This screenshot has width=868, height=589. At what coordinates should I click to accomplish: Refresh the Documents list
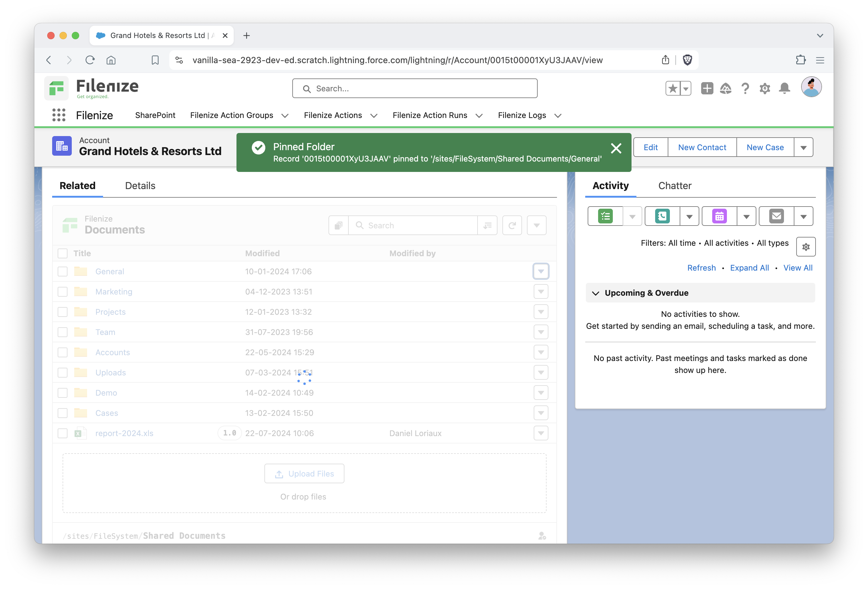[512, 225]
